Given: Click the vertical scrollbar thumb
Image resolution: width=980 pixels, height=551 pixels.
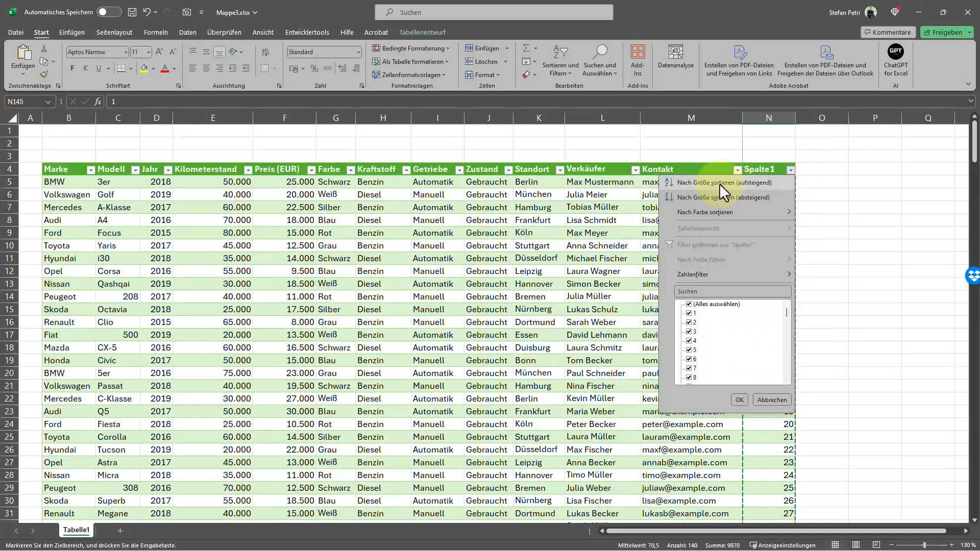Looking at the screenshot, I should pyautogui.click(x=974, y=142).
